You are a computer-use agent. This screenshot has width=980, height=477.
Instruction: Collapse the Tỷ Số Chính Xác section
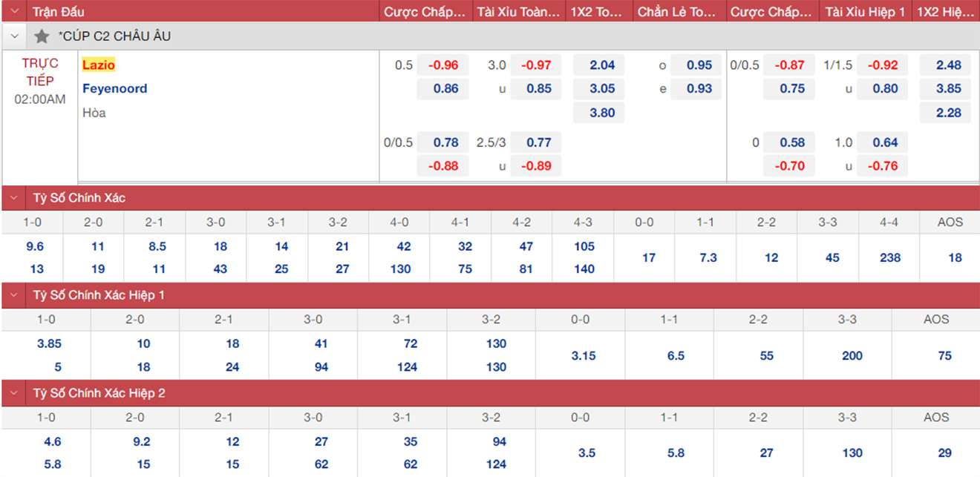tap(14, 198)
